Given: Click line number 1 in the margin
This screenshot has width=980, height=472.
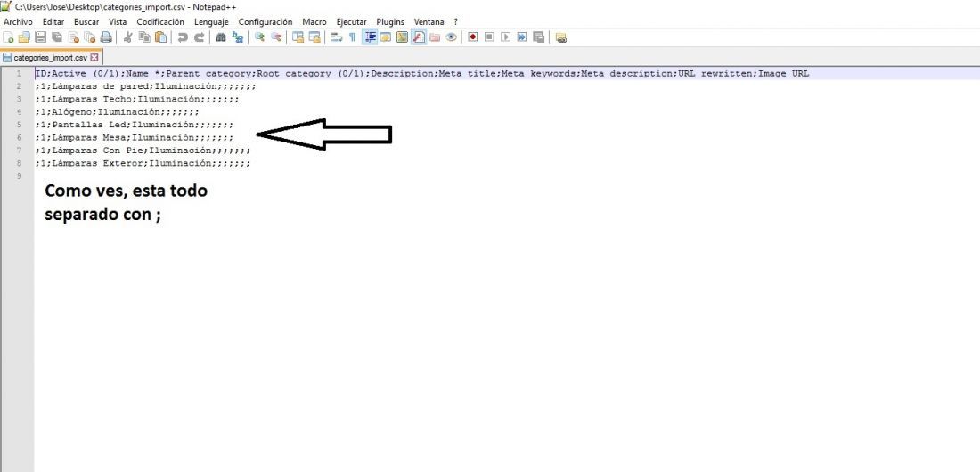Looking at the screenshot, I should click(20, 74).
